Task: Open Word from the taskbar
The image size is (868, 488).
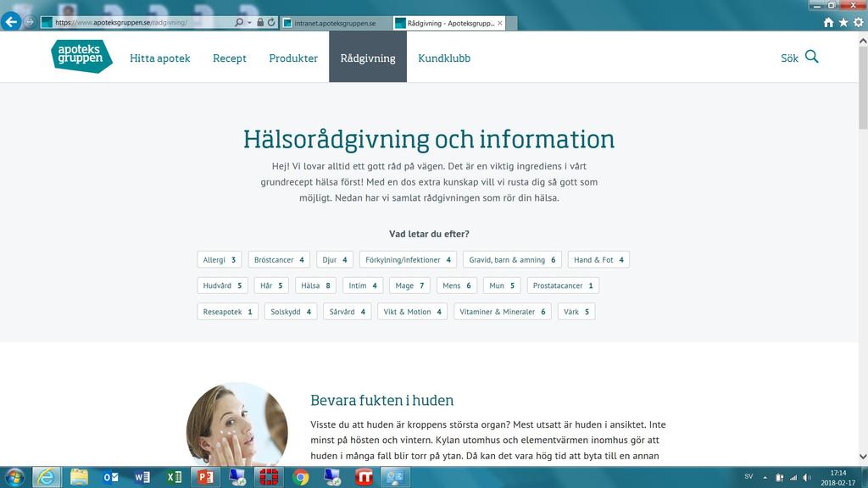Action: click(x=142, y=477)
